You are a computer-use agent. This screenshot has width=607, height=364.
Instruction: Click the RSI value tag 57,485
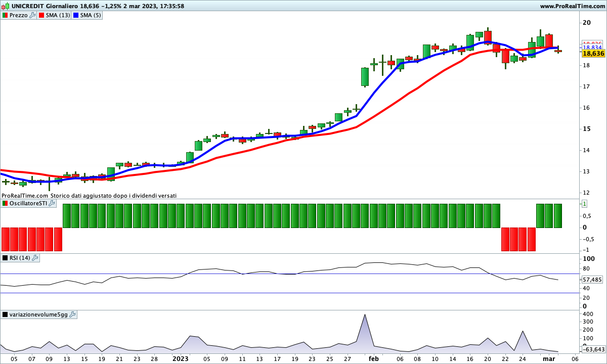click(x=592, y=280)
